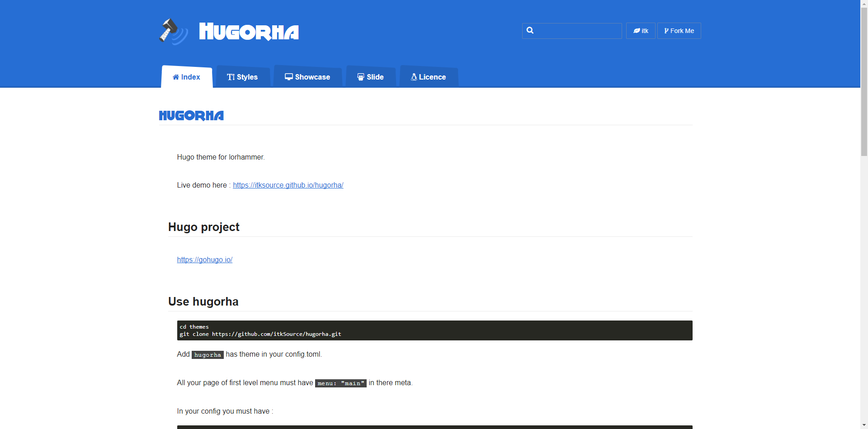Click the icon on Licence tab
Screen dimensions: 868x429
pyautogui.click(x=414, y=77)
